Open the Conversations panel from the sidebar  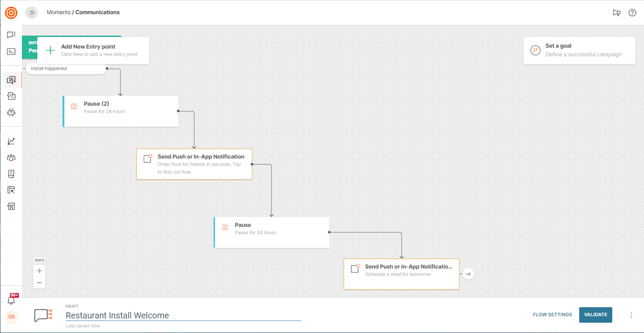11,34
